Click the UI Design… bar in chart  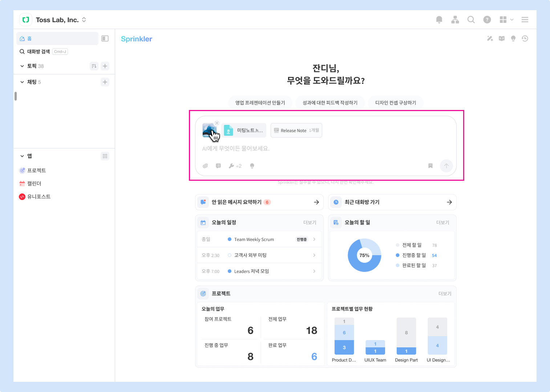coord(437,336)
